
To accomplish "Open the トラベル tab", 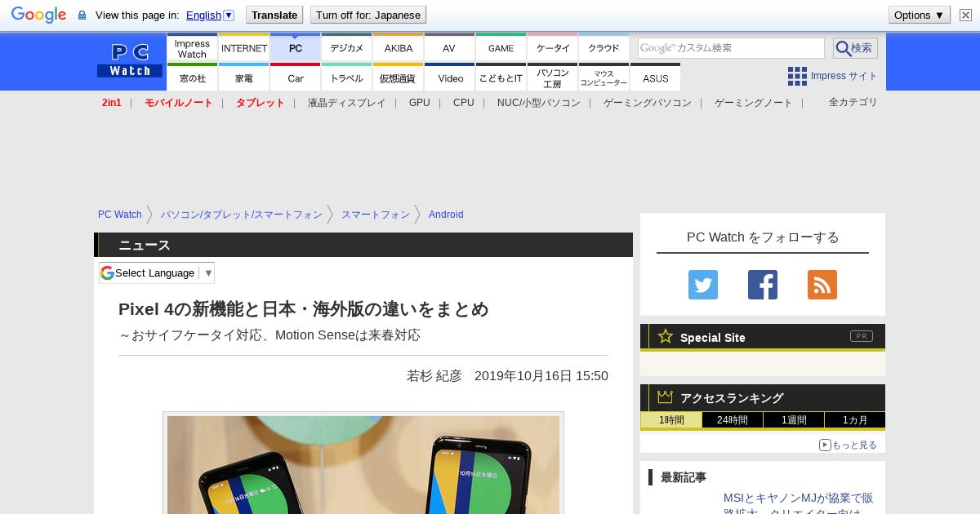I will pos(347,78).
